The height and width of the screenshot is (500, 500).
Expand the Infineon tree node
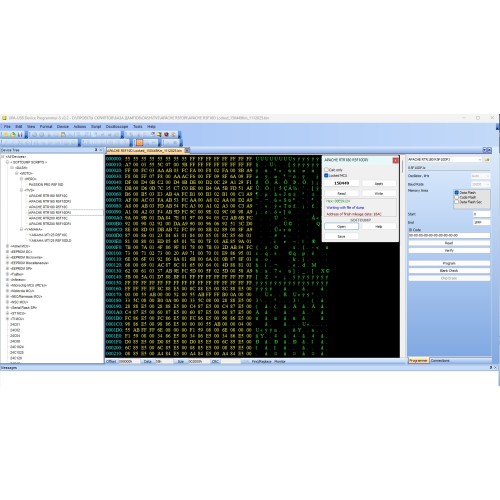(x=8, y=280)
